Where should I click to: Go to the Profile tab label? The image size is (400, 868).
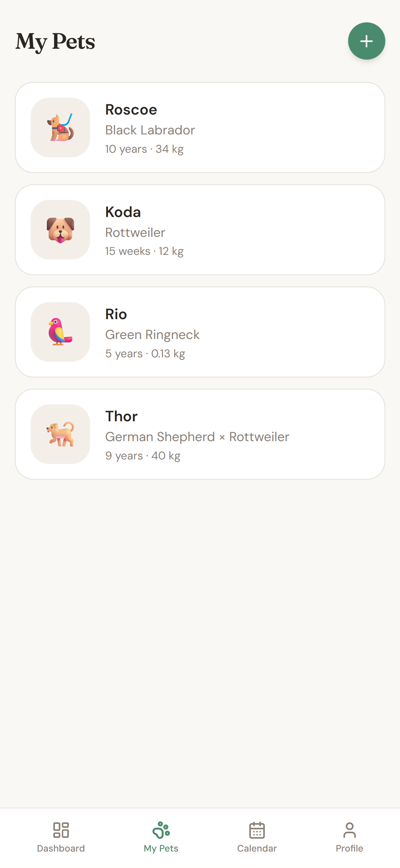[x=349, y=848]
